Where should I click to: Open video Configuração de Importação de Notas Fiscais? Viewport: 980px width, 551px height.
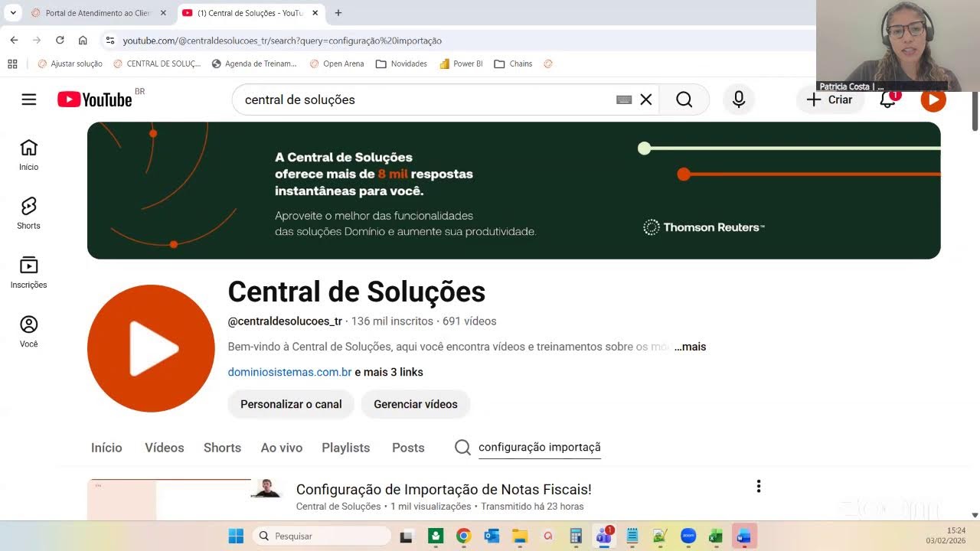tap(444, 489)
